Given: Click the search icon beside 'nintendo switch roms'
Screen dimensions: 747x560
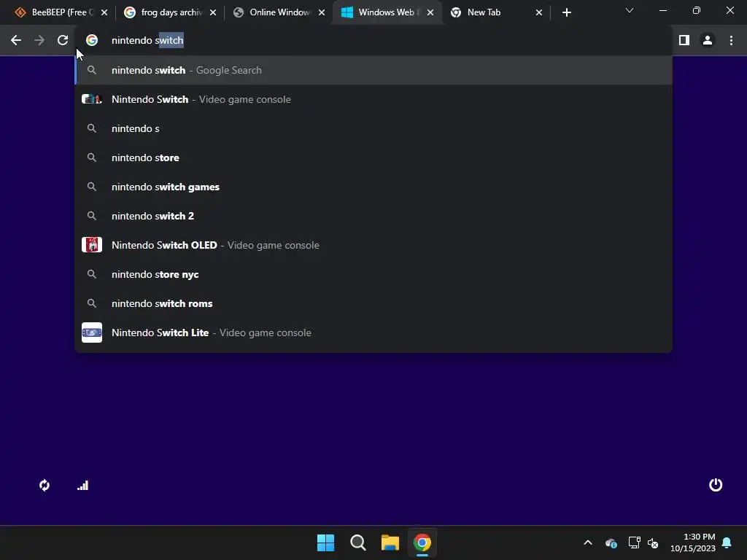Looking at the screenshot, I should point(92,303).
